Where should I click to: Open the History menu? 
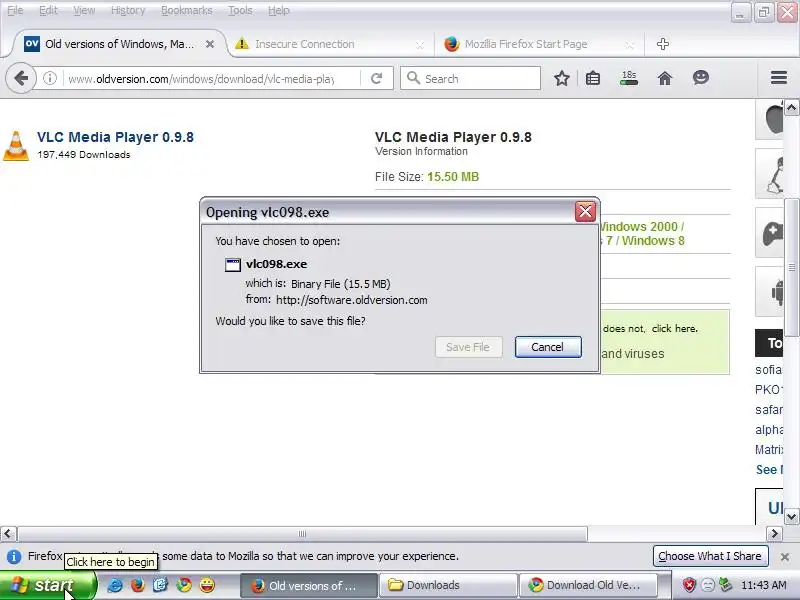tap(128, 10)
